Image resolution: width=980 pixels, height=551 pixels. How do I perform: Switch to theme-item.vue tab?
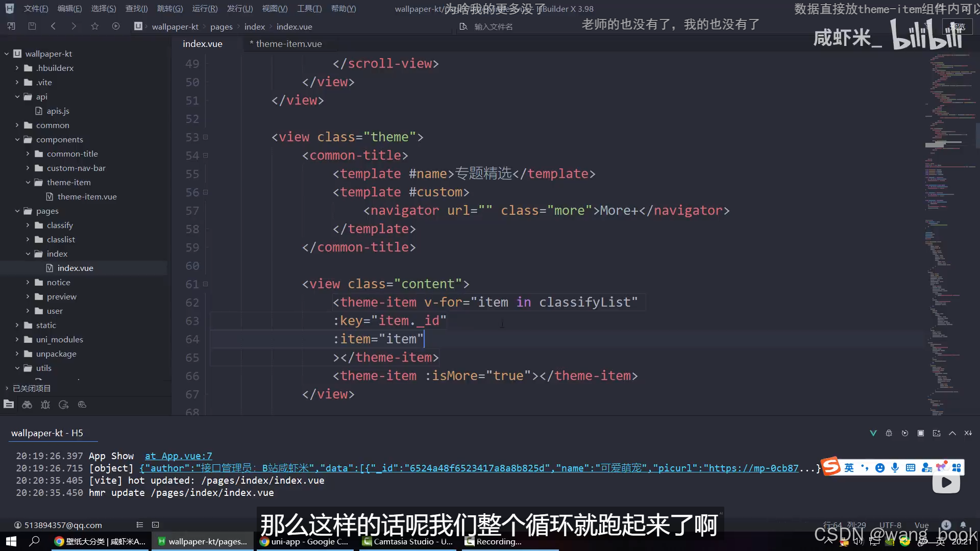tap(288, 44)
